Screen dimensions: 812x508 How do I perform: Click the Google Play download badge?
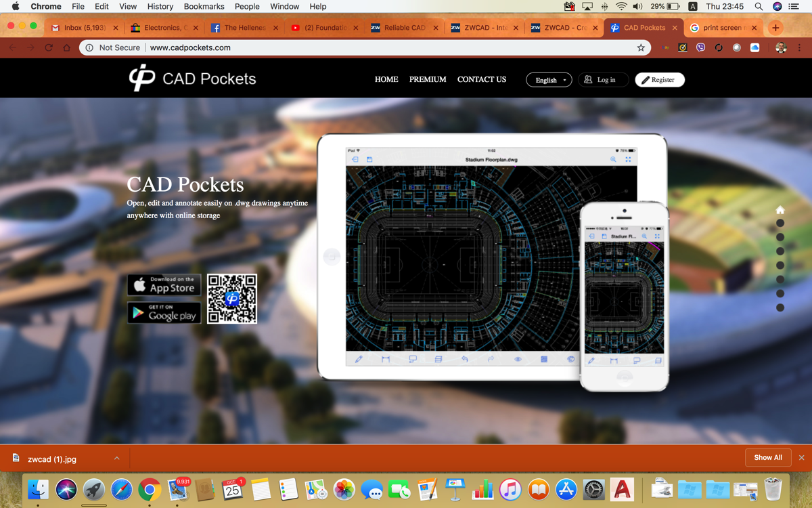(x=164, y=313)
